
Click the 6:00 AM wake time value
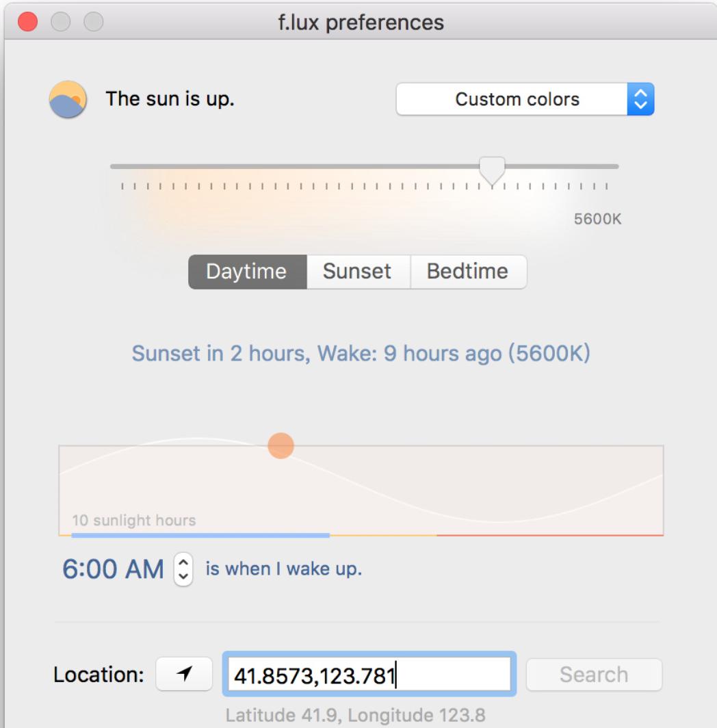(x=114, y=569)
